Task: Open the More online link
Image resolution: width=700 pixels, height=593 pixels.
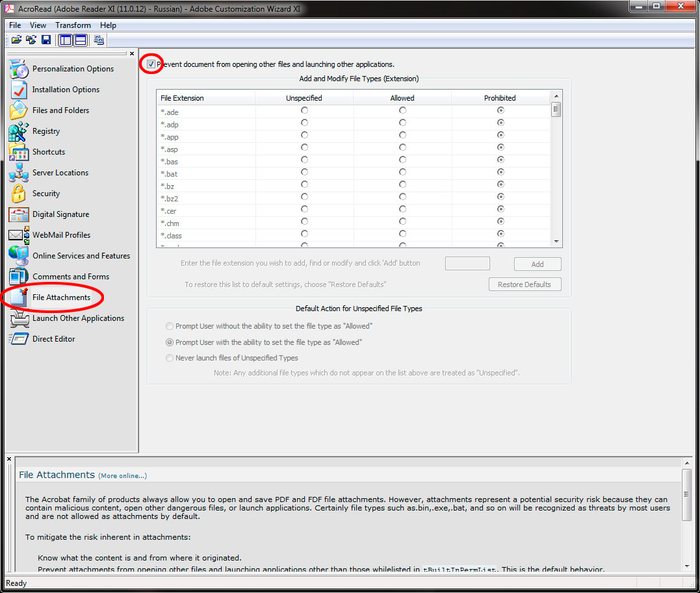Action: pyautogui.click(x=122, y=475)
